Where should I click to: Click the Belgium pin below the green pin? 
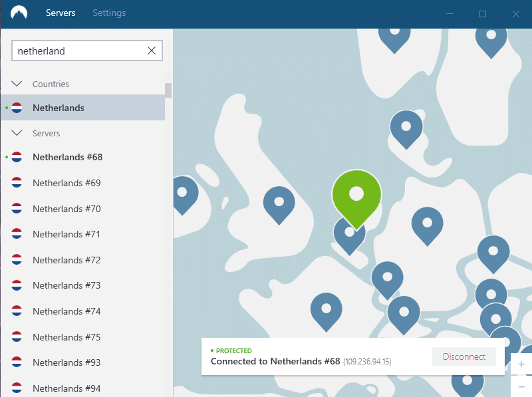[x=350, y=239]
